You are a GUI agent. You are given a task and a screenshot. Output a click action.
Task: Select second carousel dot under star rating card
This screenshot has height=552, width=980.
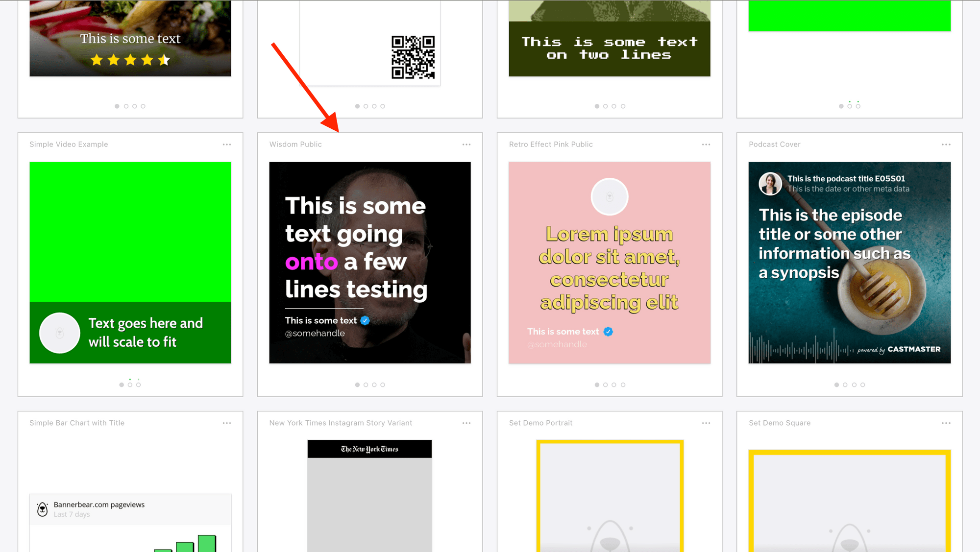(x=126, y=106)
